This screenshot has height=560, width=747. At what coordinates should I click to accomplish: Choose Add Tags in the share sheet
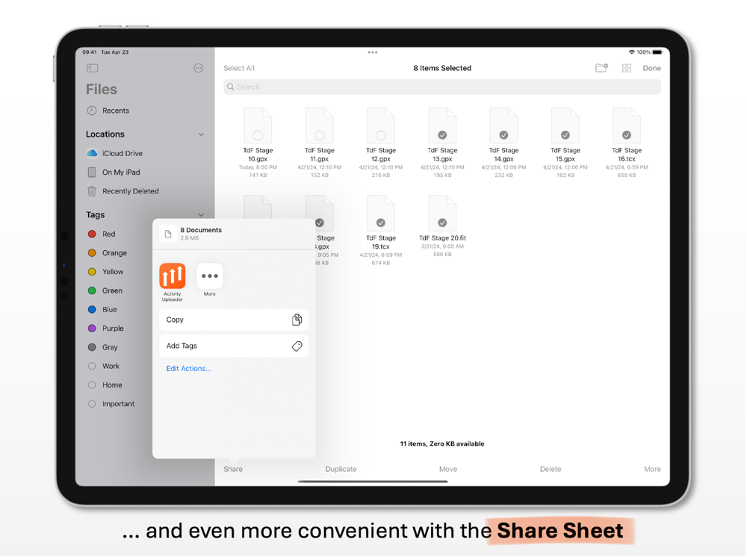coord(234,346)
